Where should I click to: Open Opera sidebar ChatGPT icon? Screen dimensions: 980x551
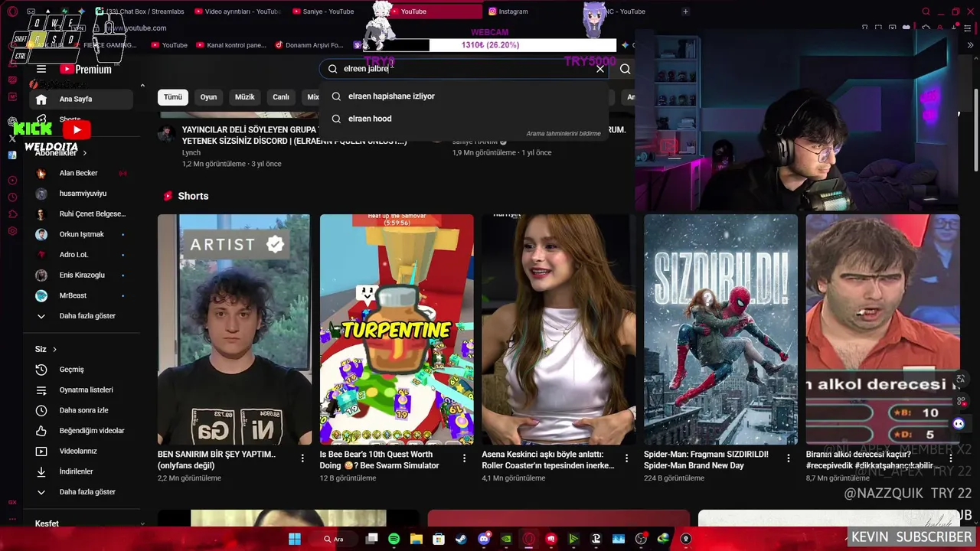coord(12,121)
